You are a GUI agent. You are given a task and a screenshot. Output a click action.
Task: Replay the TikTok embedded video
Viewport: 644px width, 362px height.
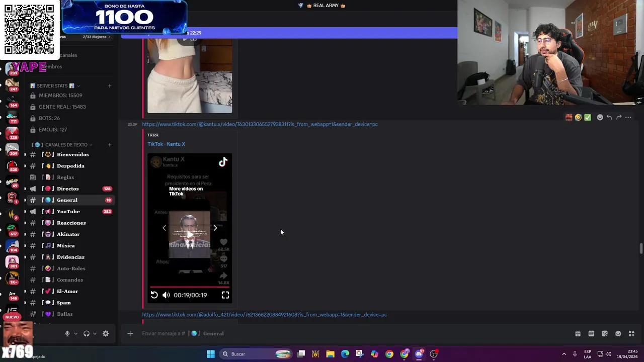pos(154,295)
